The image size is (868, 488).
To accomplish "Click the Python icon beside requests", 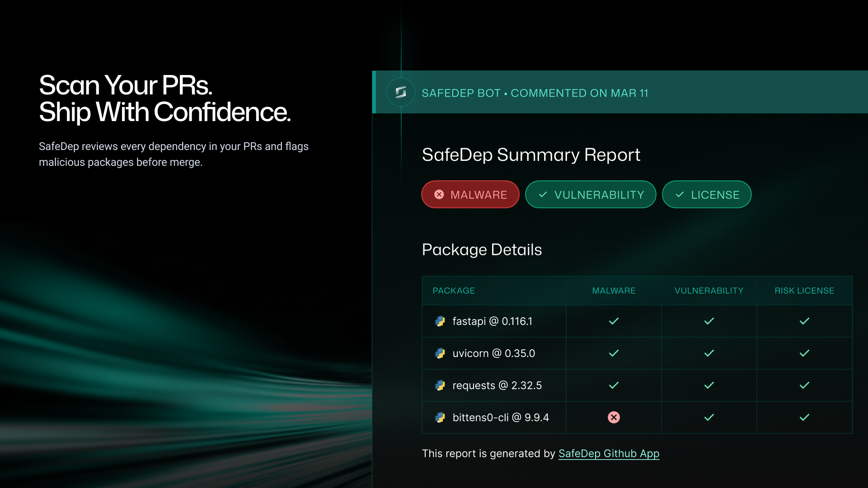I will (x=440, y=385).
